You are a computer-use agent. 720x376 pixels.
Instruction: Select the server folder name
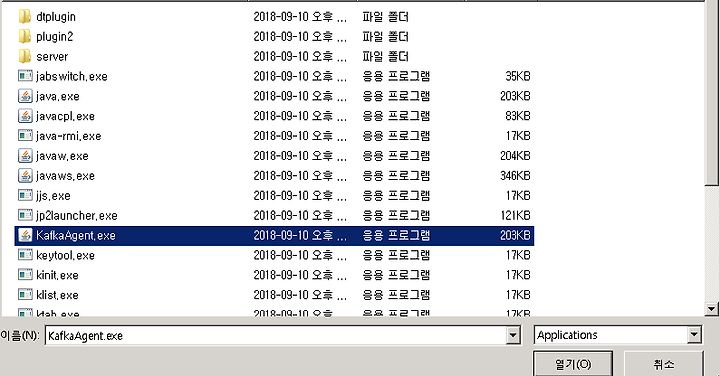(52, 56)
